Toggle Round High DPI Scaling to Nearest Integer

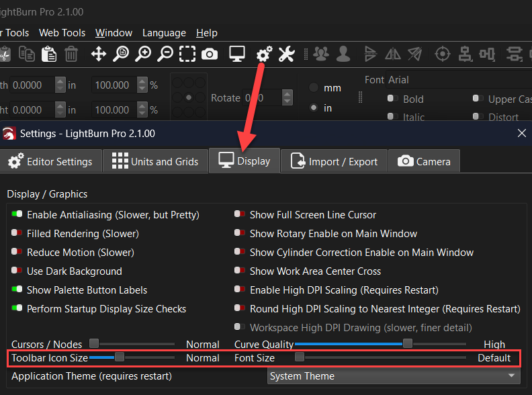tap(240, 308)
